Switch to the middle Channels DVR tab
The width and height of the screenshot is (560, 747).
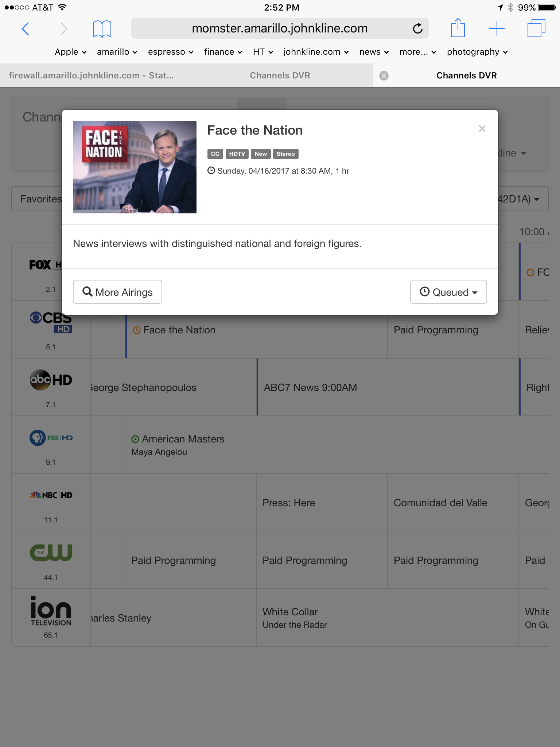pyautogui.click(x=280, y=76)
